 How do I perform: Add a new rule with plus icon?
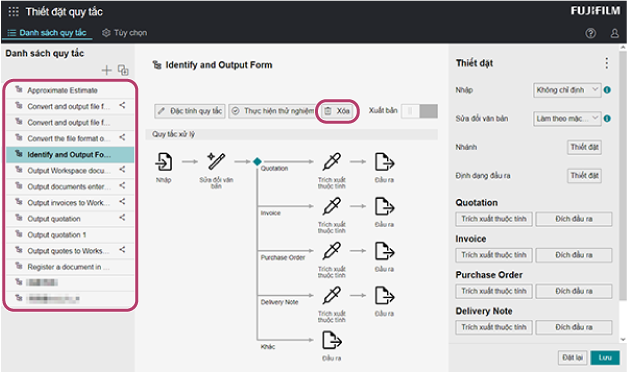pyautogui.click(x=106, y=70)
